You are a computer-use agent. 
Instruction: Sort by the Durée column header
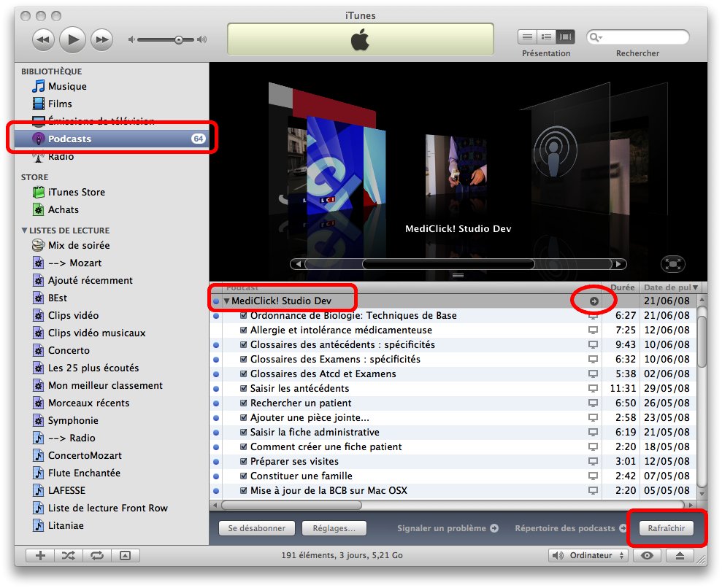[621, 287]
